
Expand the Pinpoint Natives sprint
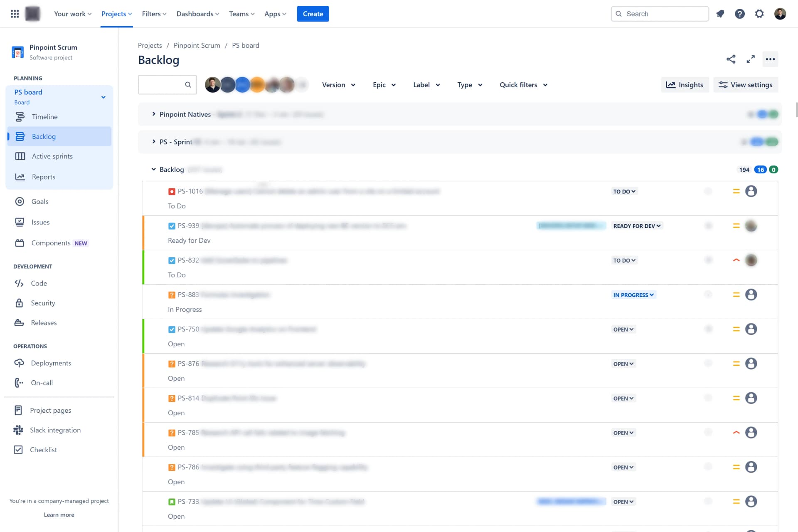(x=153, y=114)
